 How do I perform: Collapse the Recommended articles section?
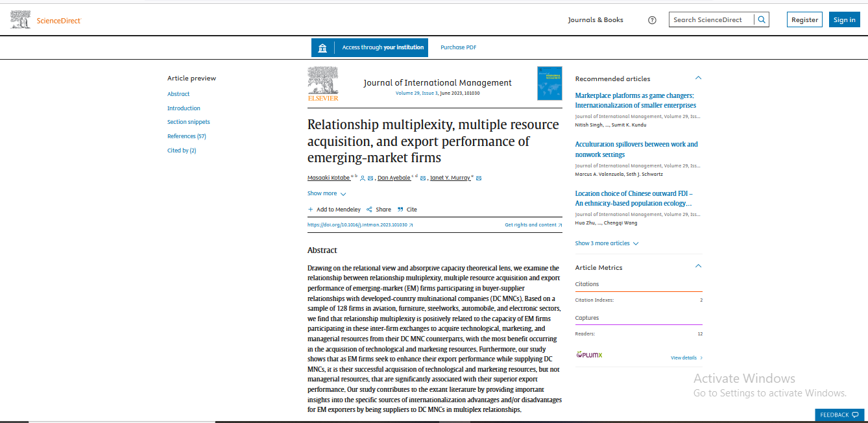pyautogui.click(x=698, y=79)
